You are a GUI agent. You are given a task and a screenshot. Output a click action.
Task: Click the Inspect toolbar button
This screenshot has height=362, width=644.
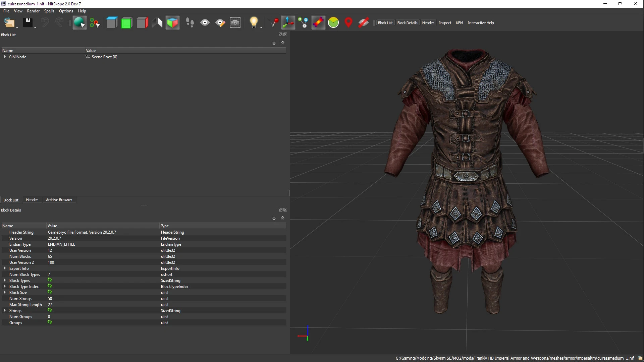(445, 23)
